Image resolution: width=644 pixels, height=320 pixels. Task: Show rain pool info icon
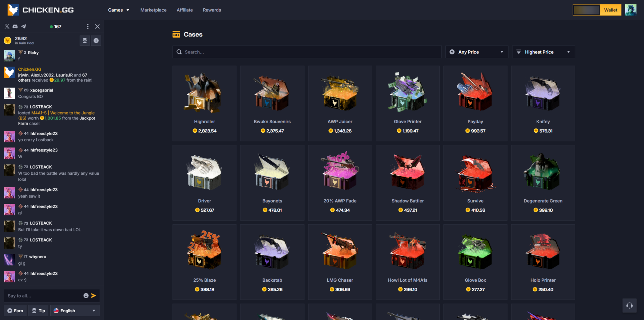(96, 41)
